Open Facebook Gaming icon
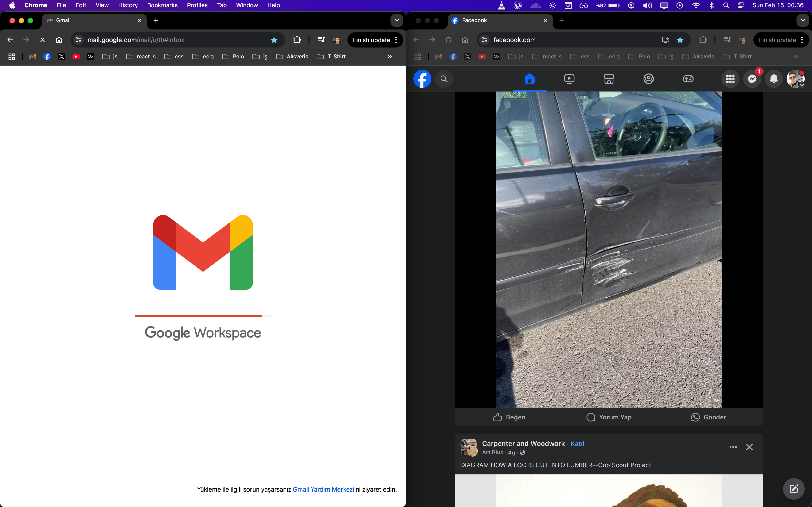Viewport: 812px width, 507px height. pyautogui.click(x=688, y=79)
